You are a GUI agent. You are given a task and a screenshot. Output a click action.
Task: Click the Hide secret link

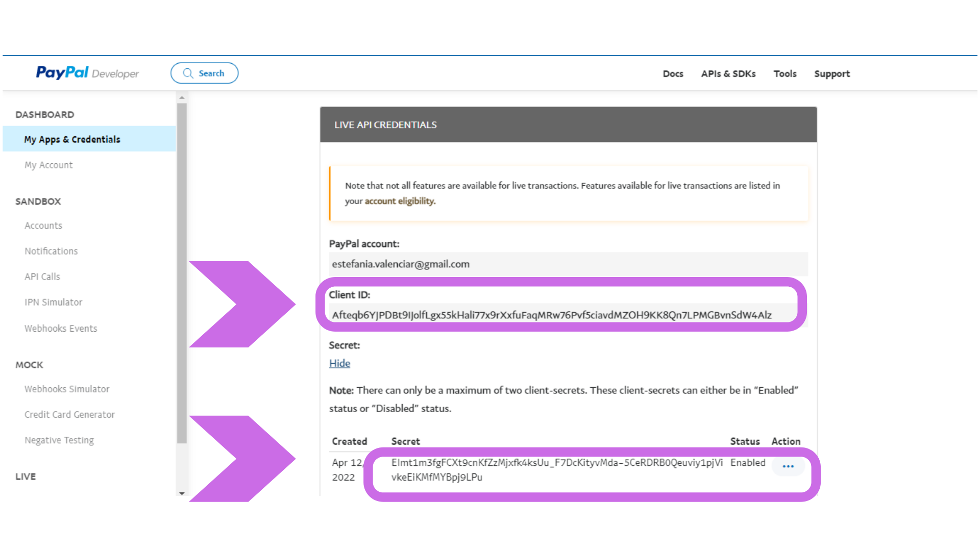(x=339, y=363)
